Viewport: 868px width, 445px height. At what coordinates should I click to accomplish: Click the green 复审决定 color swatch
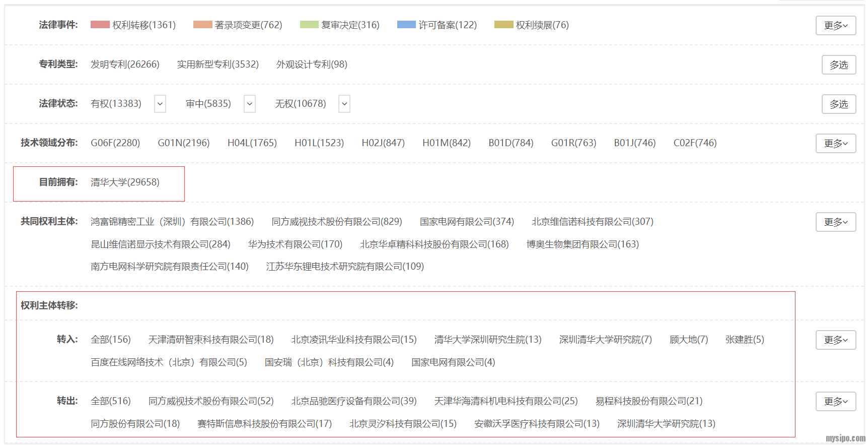(309, 25)
